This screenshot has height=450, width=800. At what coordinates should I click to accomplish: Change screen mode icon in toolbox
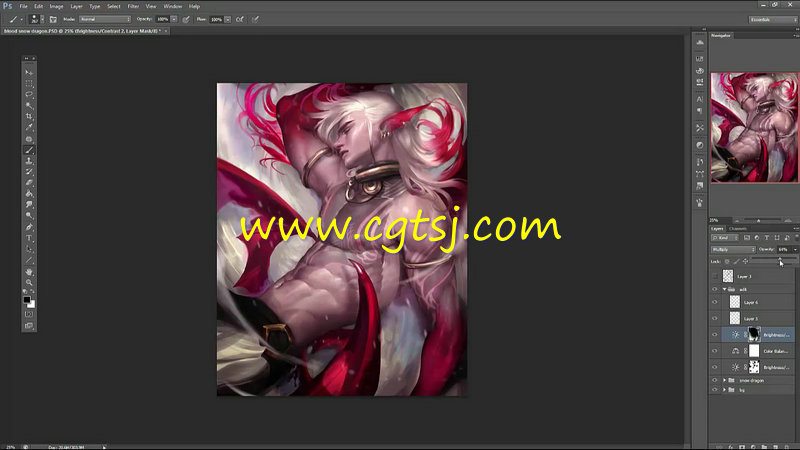[29, 326]
